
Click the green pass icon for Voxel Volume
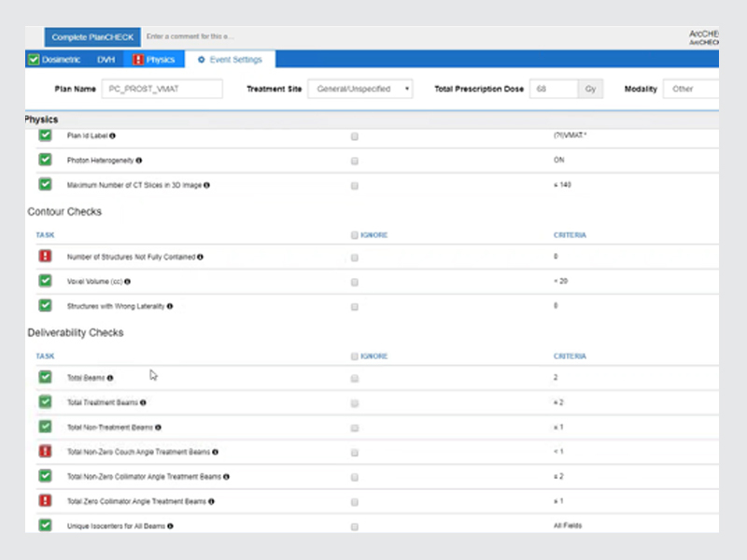(45, 281)
